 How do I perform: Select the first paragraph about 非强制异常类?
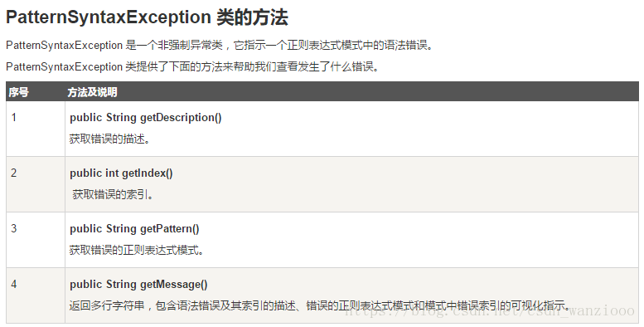pyautogui.click(x=220, y=45)
